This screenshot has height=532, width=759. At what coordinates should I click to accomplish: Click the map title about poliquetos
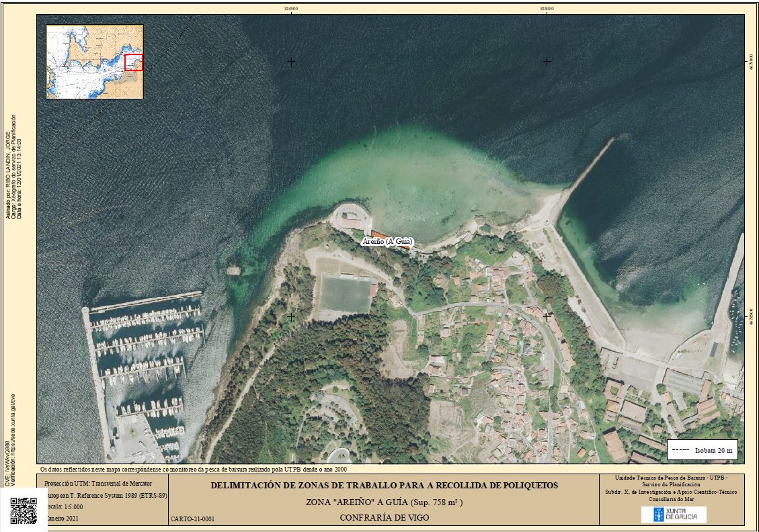coord(384,485)
